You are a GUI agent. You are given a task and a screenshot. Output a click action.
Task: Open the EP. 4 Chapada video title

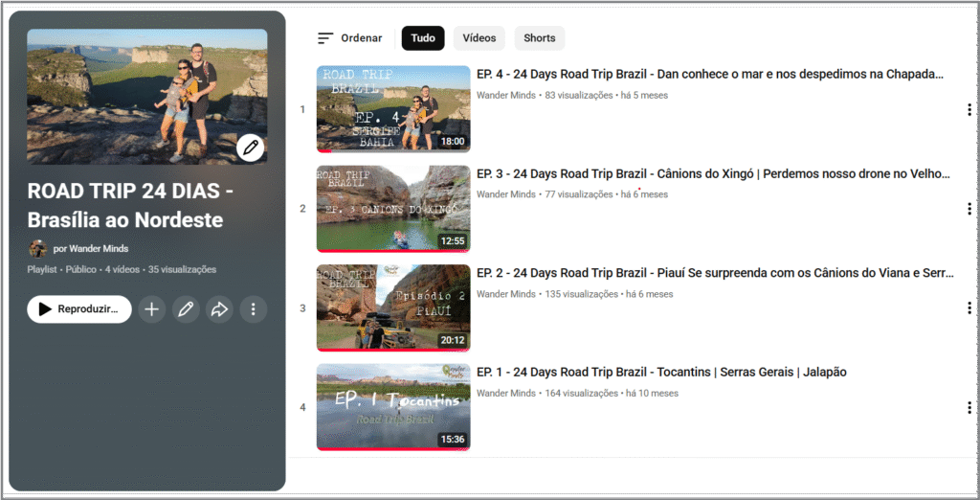pyautogui.click(x=710, y=74)
